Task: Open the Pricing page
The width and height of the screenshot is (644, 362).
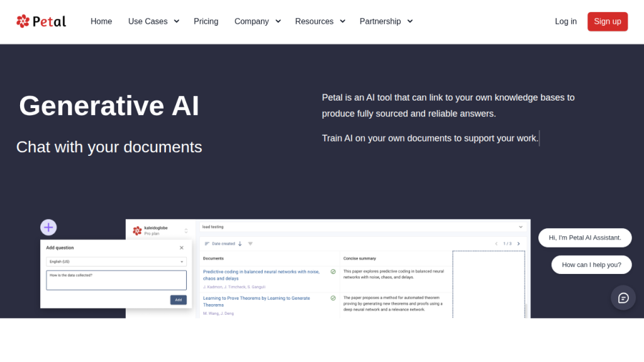Action: point(206,21)
